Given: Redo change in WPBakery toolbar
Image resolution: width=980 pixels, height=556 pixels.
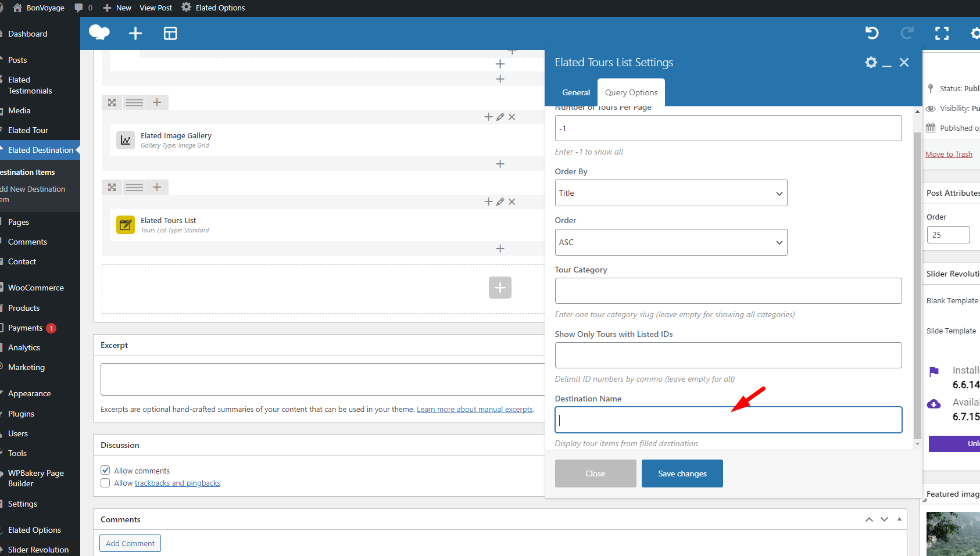Looking at the screenshot, I should [907, 33].
